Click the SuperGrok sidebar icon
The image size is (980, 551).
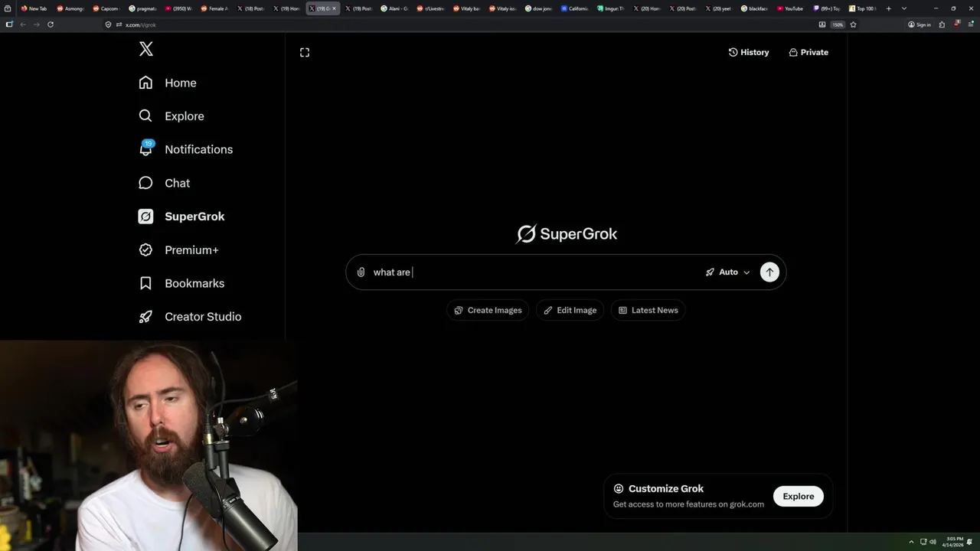145,217
